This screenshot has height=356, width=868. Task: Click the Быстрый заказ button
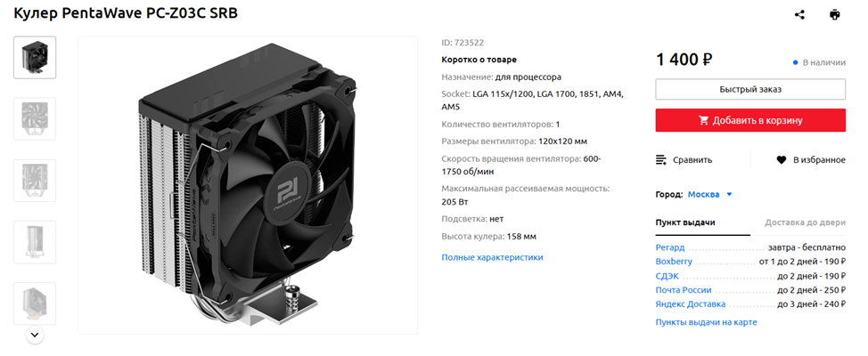[750, 89]
